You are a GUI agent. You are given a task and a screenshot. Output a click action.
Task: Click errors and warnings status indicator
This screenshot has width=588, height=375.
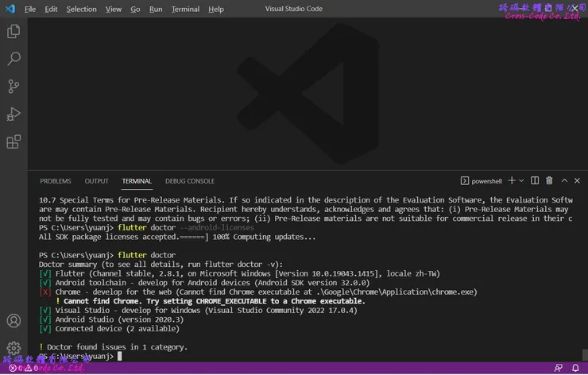[x=24, y=369]
